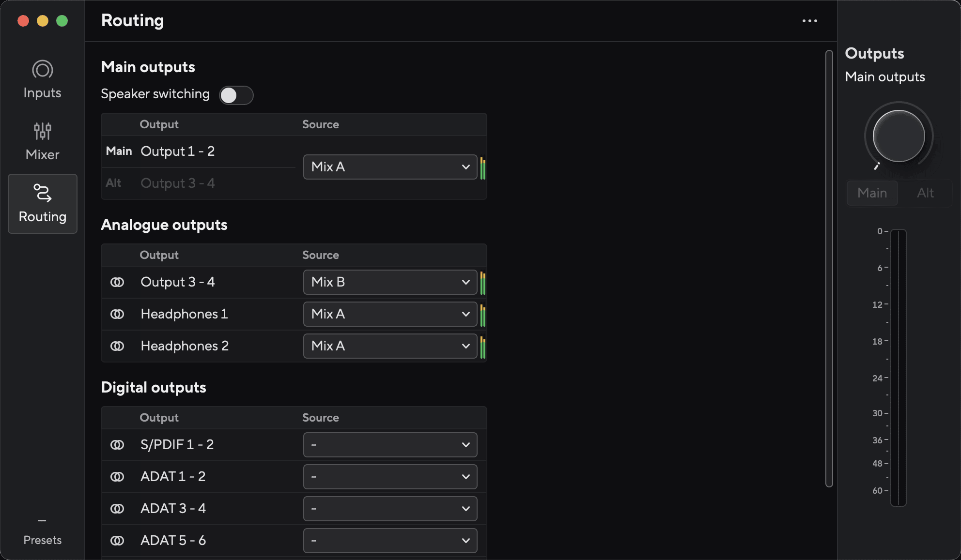Toggle Speaker switching on
Screen dimensions: 961x560
point(236,95)
